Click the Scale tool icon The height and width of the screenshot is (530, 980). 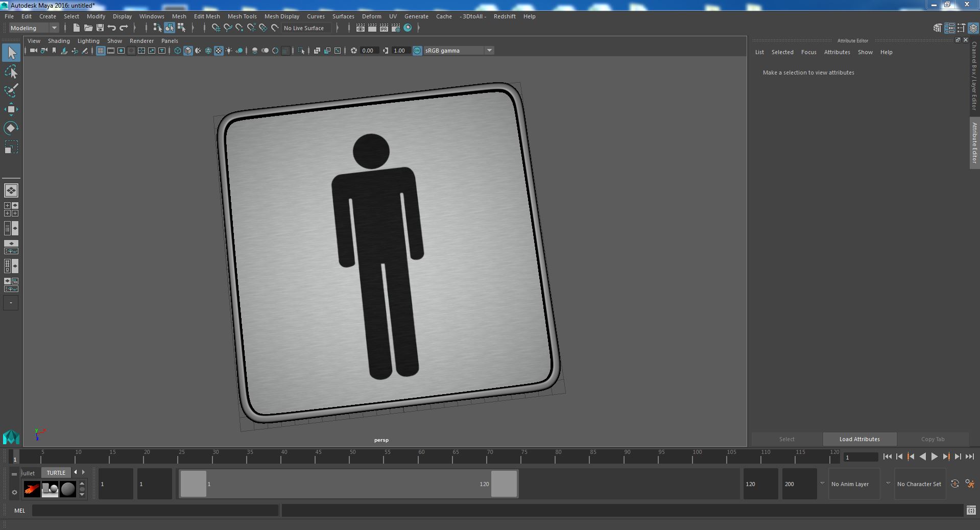11,147
